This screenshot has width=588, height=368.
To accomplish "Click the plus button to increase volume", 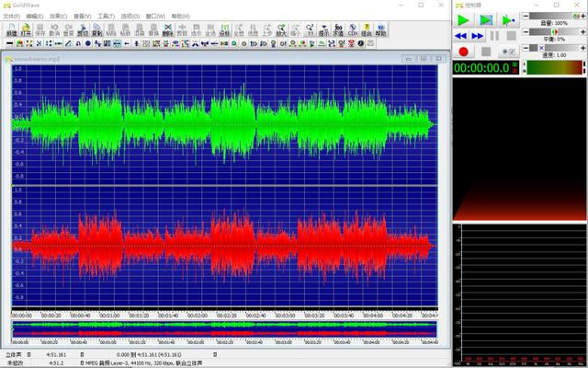I will (583, 17).
